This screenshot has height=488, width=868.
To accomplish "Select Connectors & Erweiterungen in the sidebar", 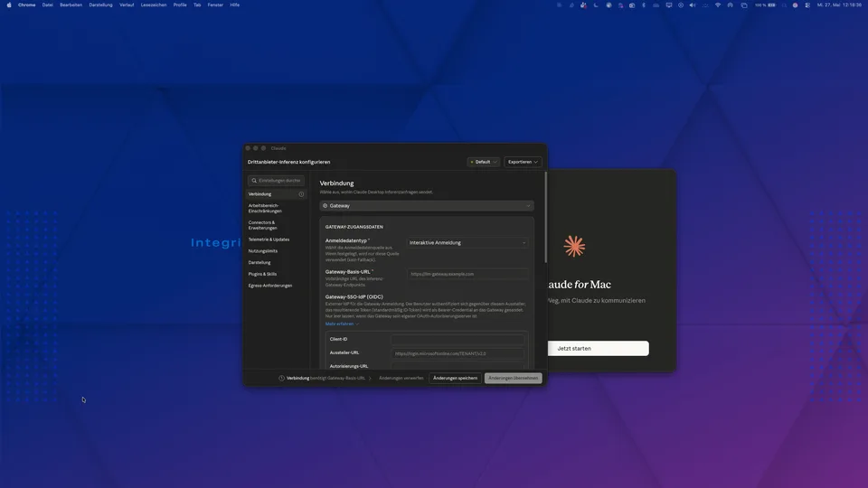I will coord(263,225).
